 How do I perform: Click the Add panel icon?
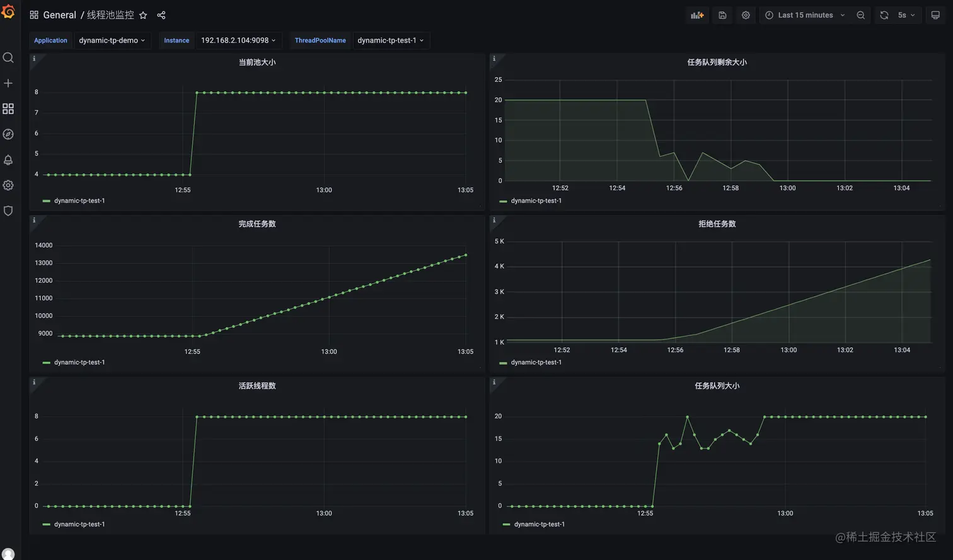(697, 15)
